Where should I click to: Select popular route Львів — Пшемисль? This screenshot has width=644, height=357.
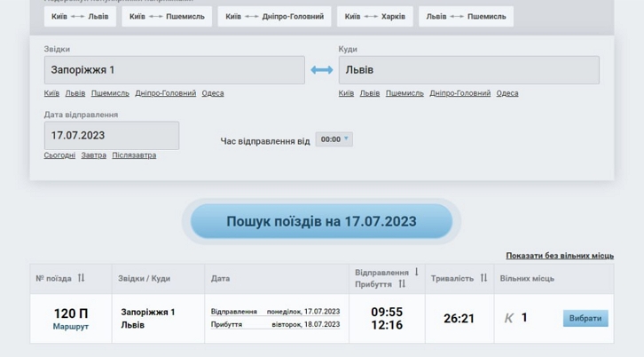[x=467, y=17]
